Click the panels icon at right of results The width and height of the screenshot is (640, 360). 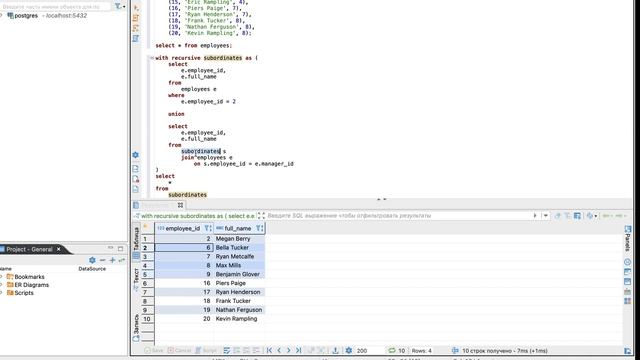point(628,229)
